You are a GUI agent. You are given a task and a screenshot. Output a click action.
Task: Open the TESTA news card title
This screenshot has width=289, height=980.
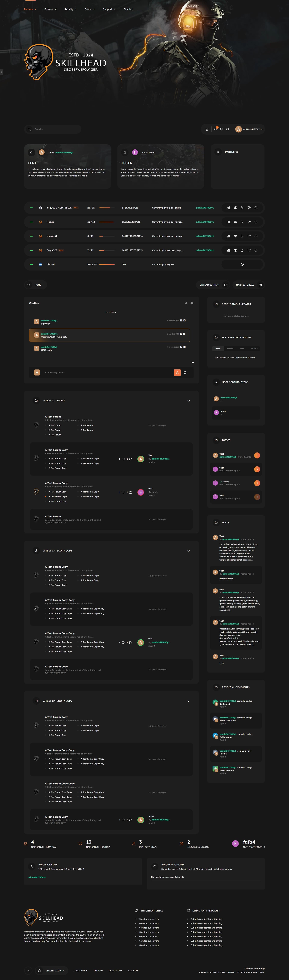click(x=127, y=163)
